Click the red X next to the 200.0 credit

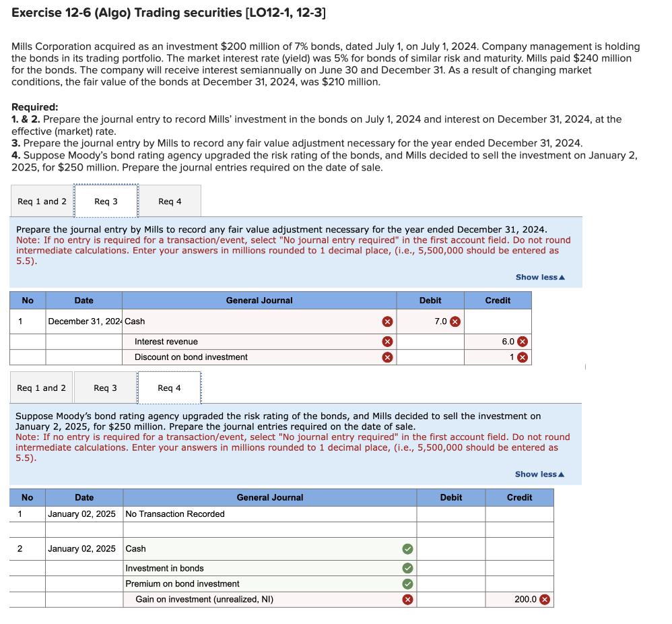(543, 600)
